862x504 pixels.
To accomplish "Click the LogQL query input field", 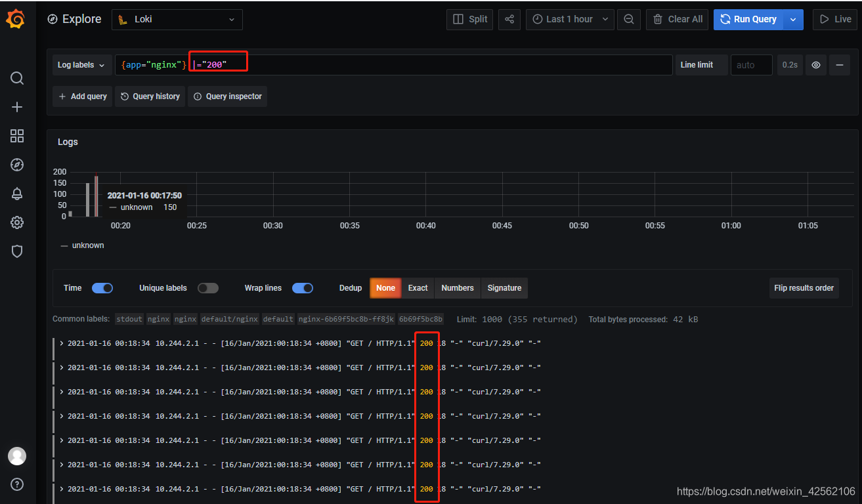I will click(394, 65).
